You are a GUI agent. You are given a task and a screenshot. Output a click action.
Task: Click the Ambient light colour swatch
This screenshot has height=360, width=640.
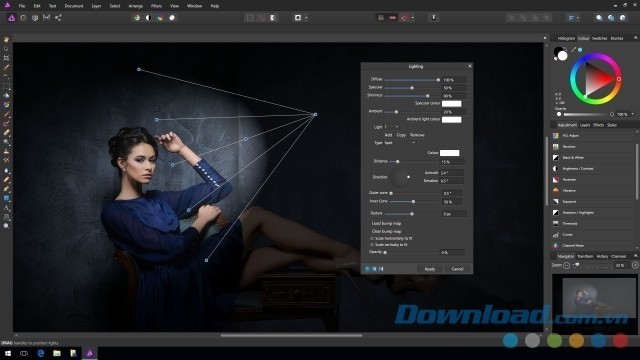(451, 120)
